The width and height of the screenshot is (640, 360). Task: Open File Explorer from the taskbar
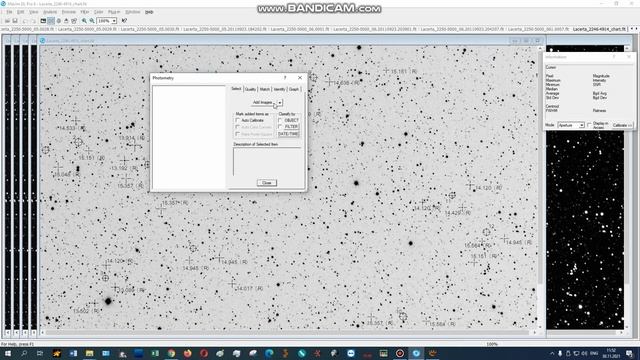coord(89,353)
